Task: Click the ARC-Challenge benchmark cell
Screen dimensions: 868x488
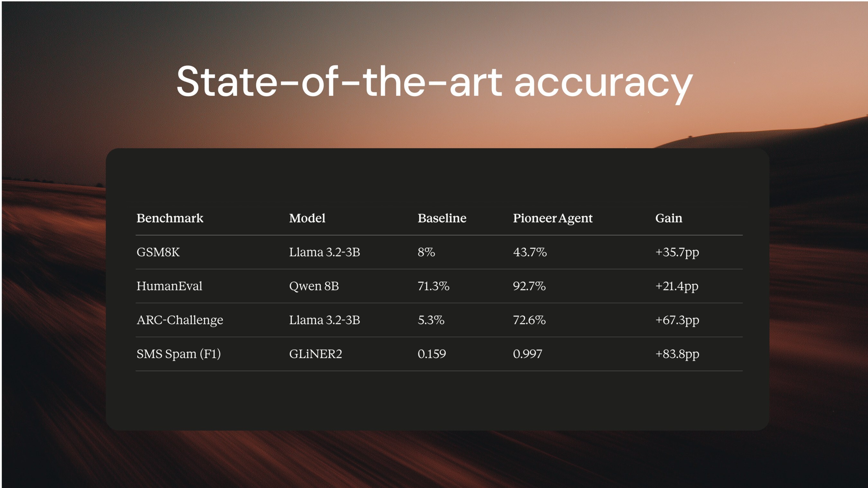Action: tap(180, 320)
